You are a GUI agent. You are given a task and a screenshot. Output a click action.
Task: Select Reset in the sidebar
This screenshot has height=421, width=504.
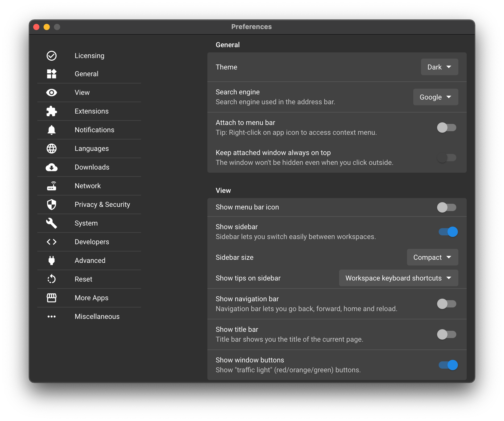(83, 279)
